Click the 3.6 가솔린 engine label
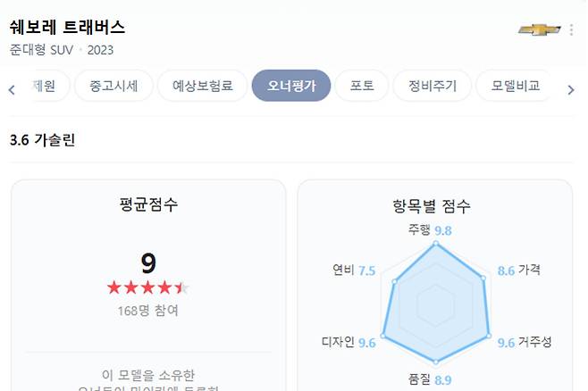The height and width of the screenshot is (391, 588). [x=41, y=140]
